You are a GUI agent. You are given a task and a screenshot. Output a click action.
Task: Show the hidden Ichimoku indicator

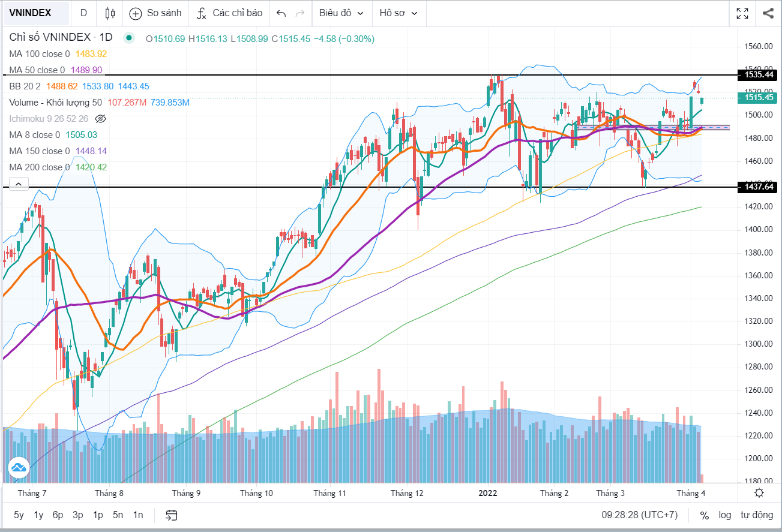click(100, 119)
